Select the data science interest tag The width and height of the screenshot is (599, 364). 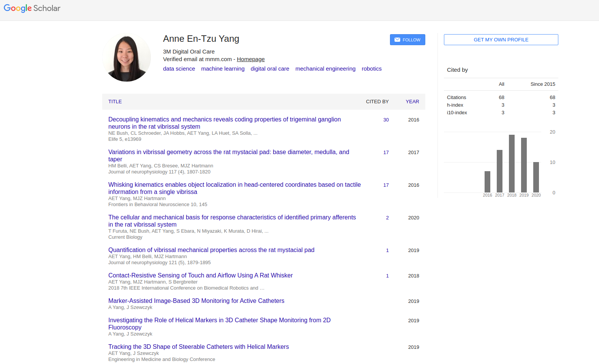click(x=179, y=69)
